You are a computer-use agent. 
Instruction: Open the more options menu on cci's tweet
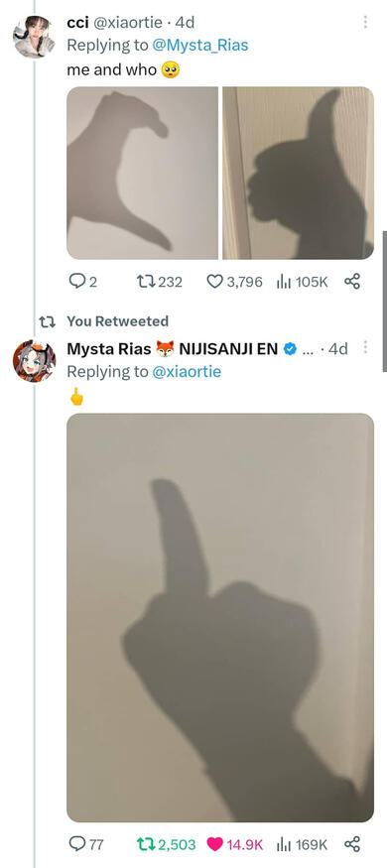coord(365,22)
